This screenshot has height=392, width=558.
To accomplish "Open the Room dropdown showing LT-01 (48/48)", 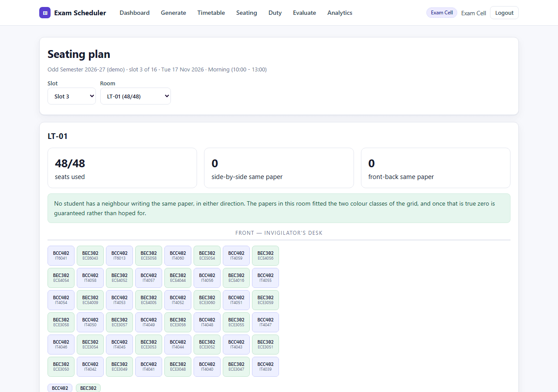I will (136, 96).
